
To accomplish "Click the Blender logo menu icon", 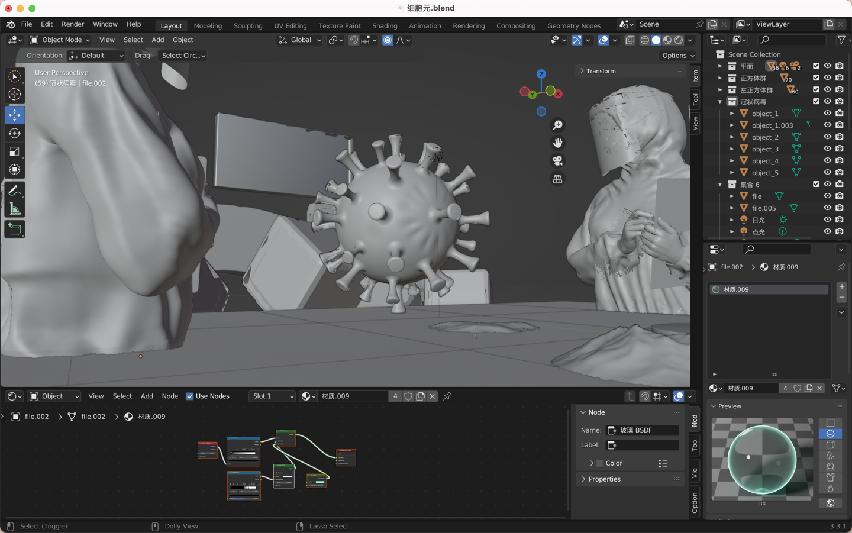I will 10,24.
